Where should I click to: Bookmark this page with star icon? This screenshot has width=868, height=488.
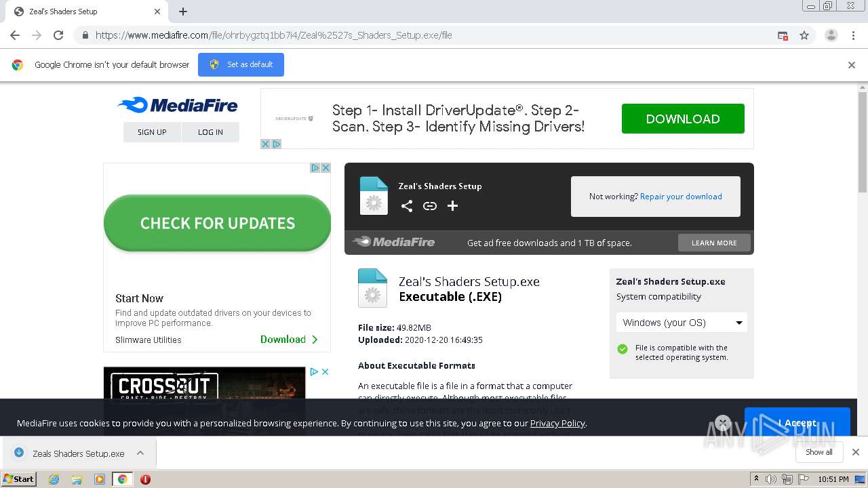tap(804, 35)
